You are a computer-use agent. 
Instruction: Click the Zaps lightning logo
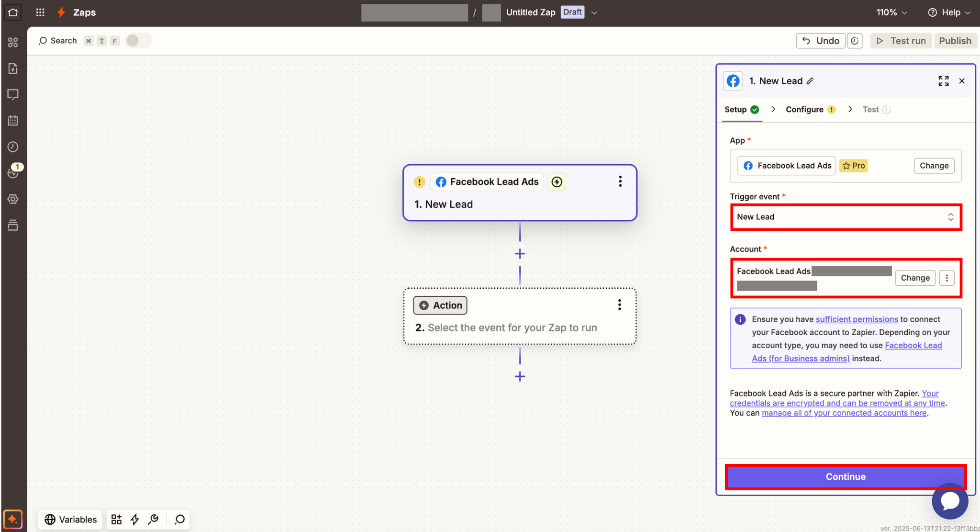tap(61, 12)
